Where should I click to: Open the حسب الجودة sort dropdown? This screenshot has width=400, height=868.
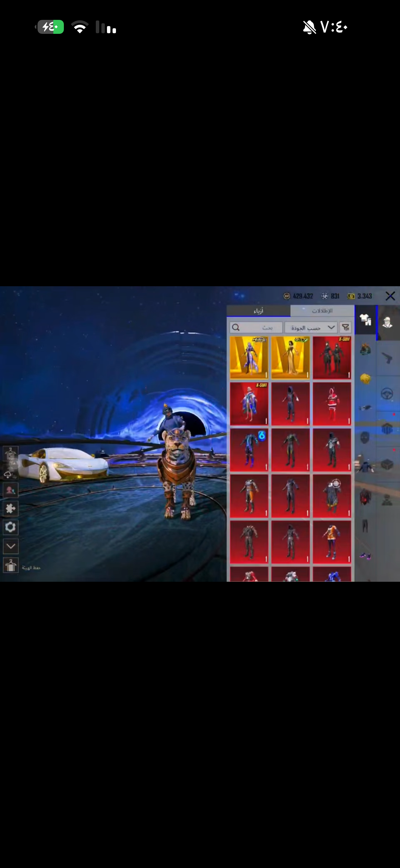[311, 328]
